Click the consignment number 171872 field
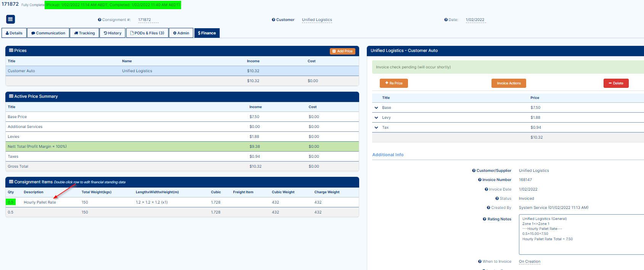This screenshot has width=644, height=270. click(x=148, y=20)
